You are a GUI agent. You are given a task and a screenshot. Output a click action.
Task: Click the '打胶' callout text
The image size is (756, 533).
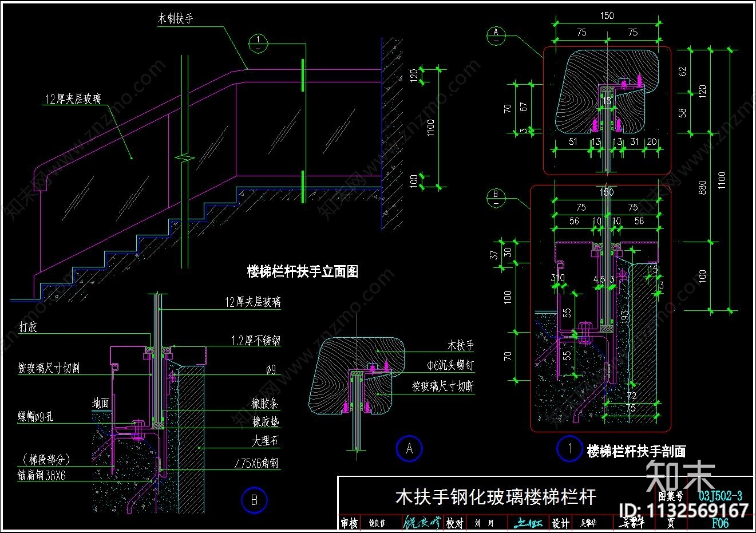[x=28, y=327]
